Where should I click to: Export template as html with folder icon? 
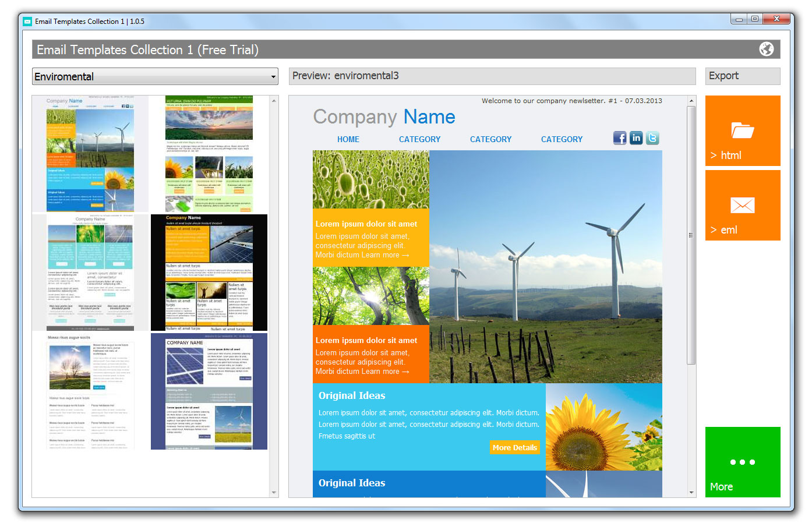(742, 131)
